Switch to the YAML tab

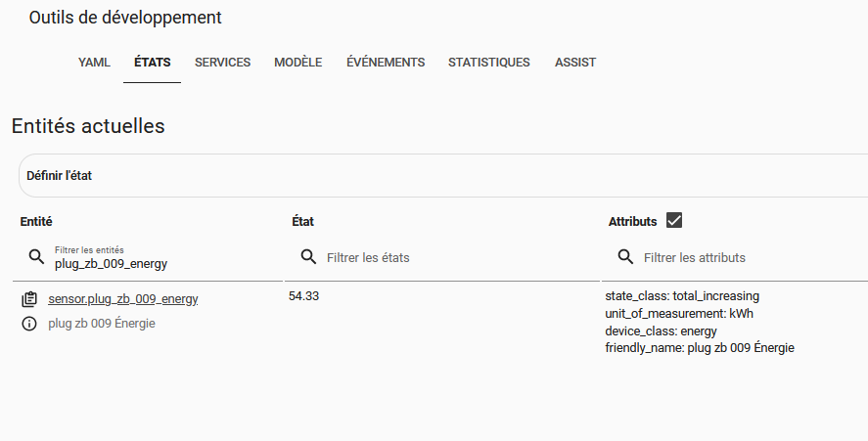tap(94, 63)
